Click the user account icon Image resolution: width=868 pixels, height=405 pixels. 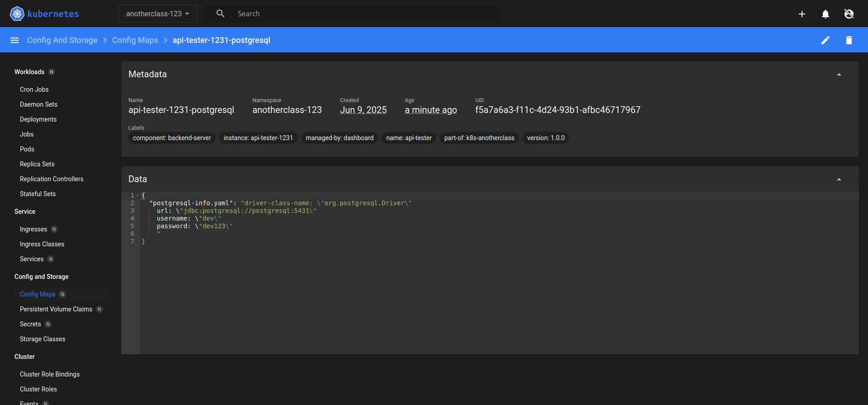coord(849,14)
